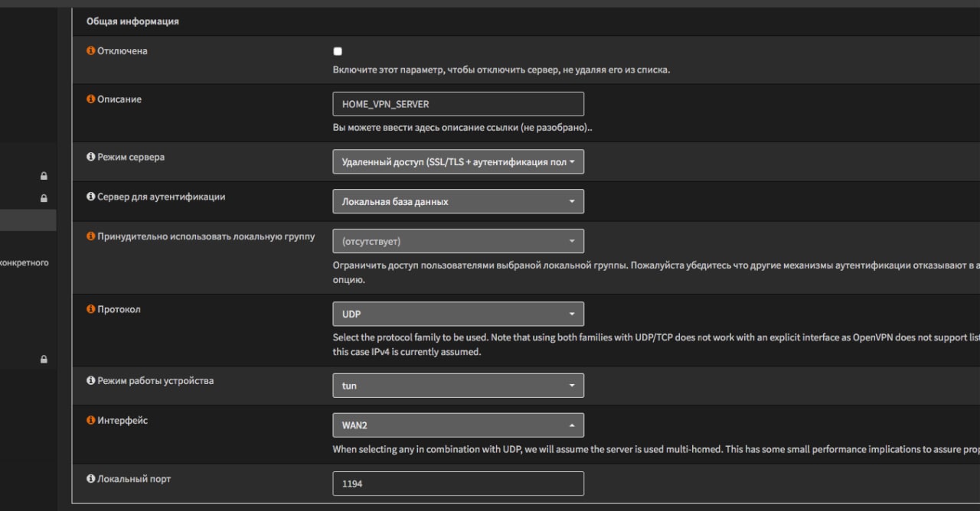The image size is (980, 511).
Task: Open the tun device mode dropdown
Action: [x=458, y=386]
